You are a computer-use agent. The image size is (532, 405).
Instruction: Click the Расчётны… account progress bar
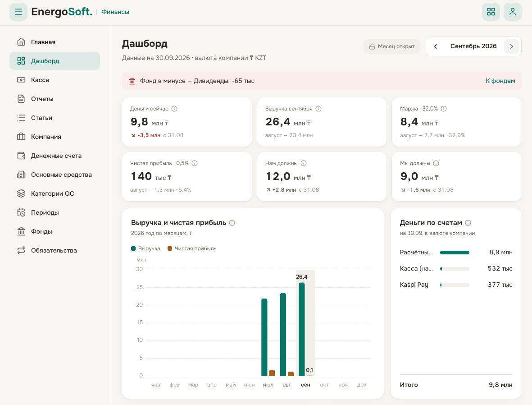[455, 253]
